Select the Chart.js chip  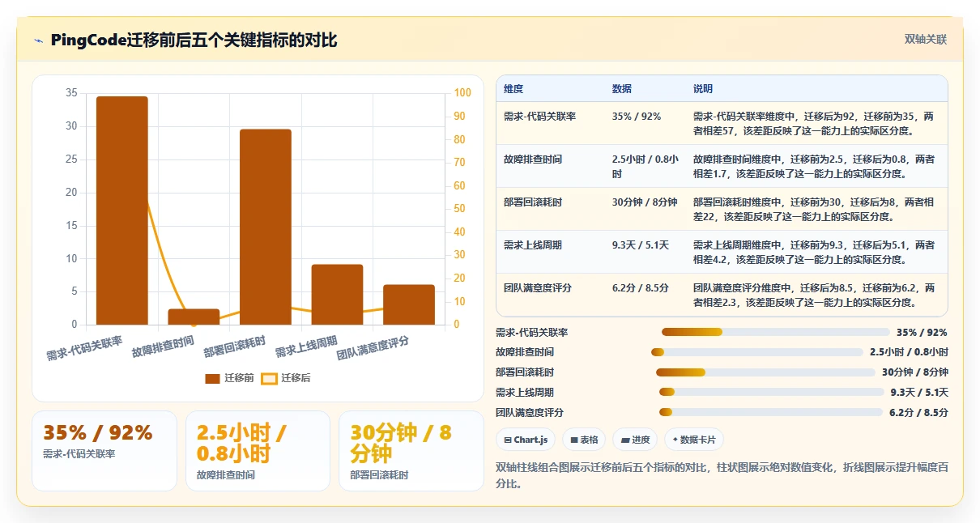click(526, 440)
